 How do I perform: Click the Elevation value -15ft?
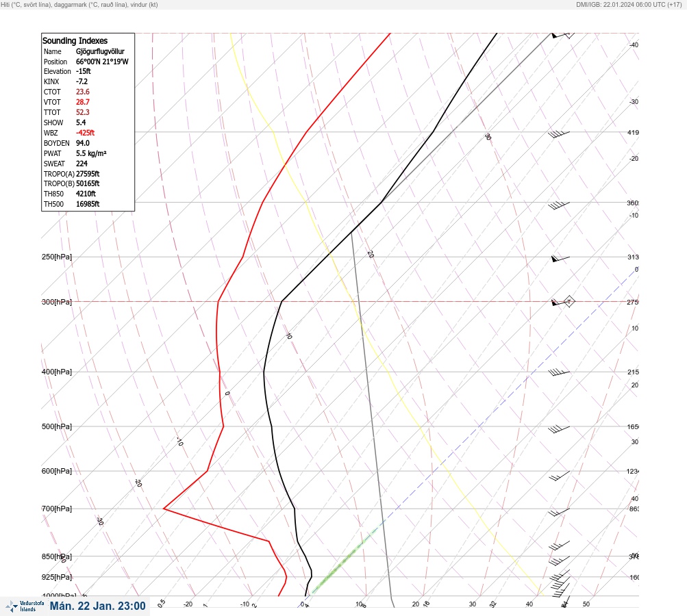(84, 71)
